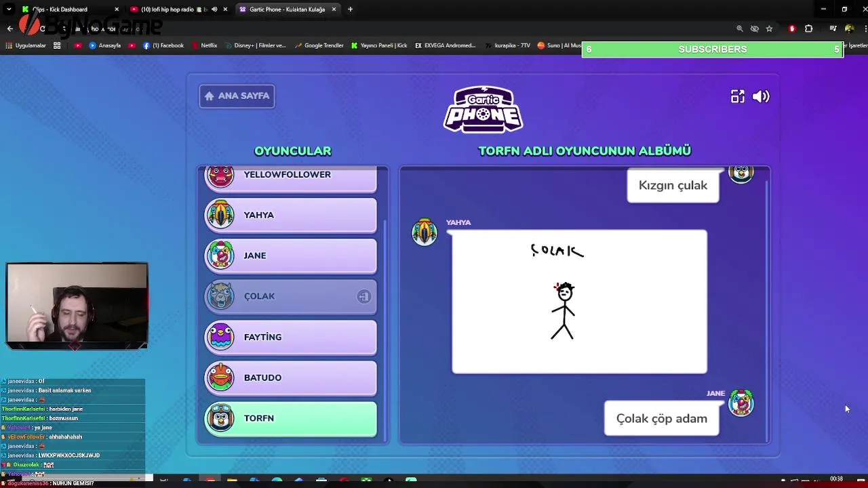Open the Uygulamalar apps shortcut

coord(24,45)
